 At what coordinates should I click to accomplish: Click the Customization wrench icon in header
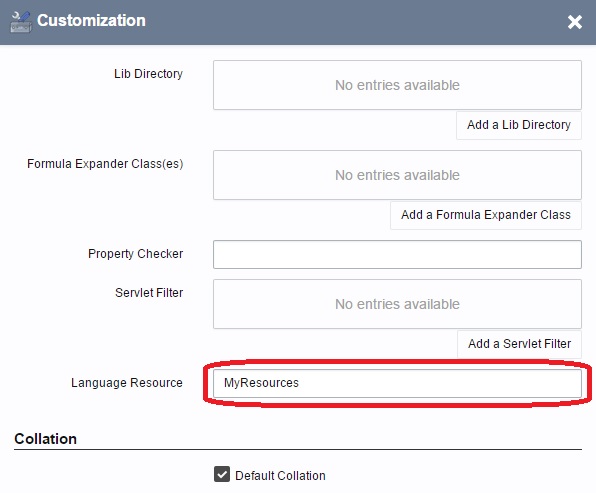point(21,22)
